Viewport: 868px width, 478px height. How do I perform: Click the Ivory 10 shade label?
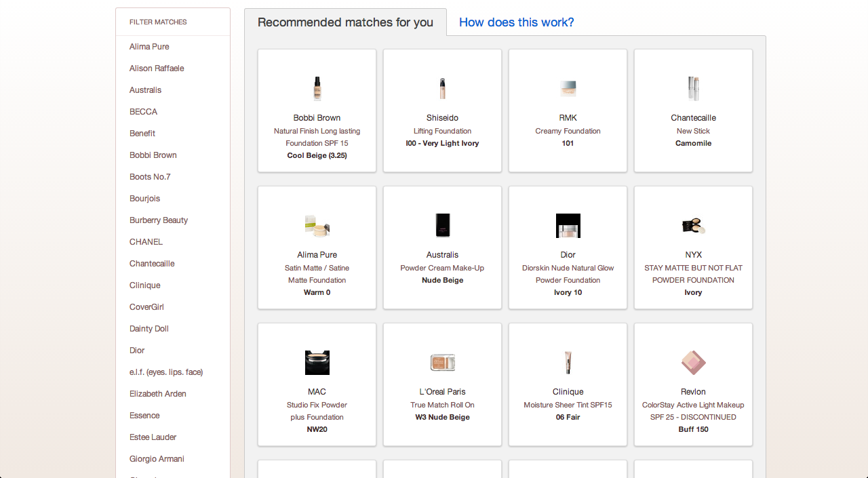tap(568, 292)
